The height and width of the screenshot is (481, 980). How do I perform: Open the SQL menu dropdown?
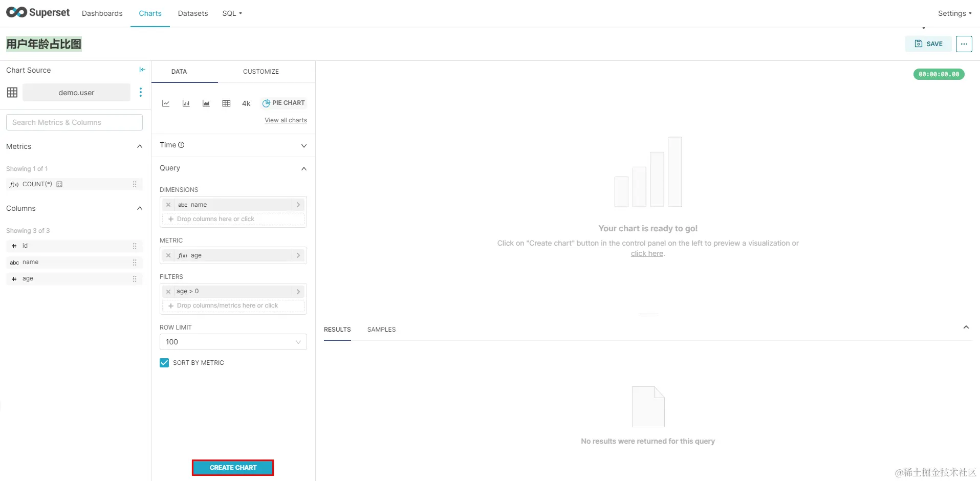click(x=232, y=13)
